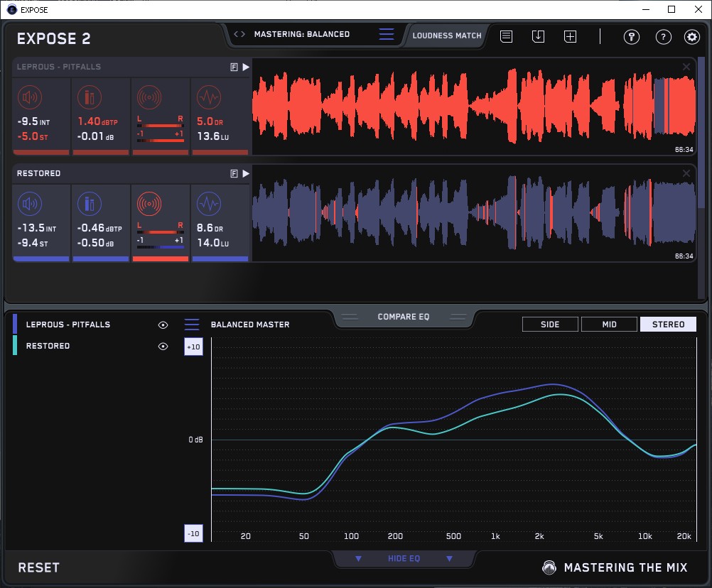Open the notes list icon in top toolbar
The width and height of the screenshot is (712, 588).
click(x=506, y=36)
